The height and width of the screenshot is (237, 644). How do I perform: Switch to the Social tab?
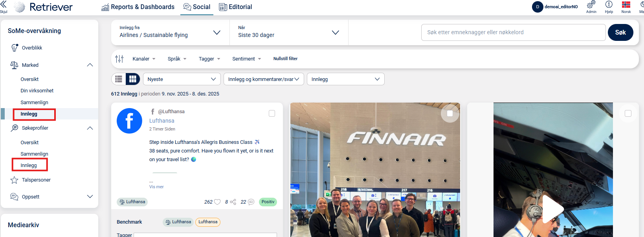coord(197,7)
